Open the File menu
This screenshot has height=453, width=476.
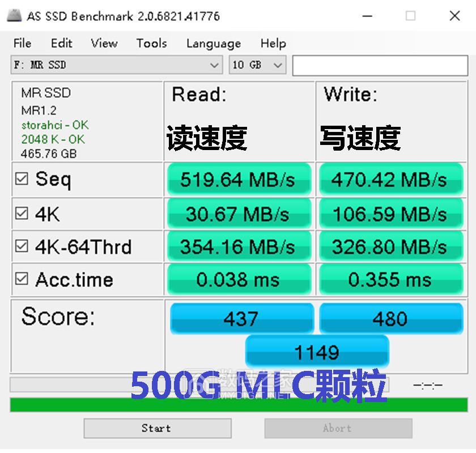tap(22, 44)
